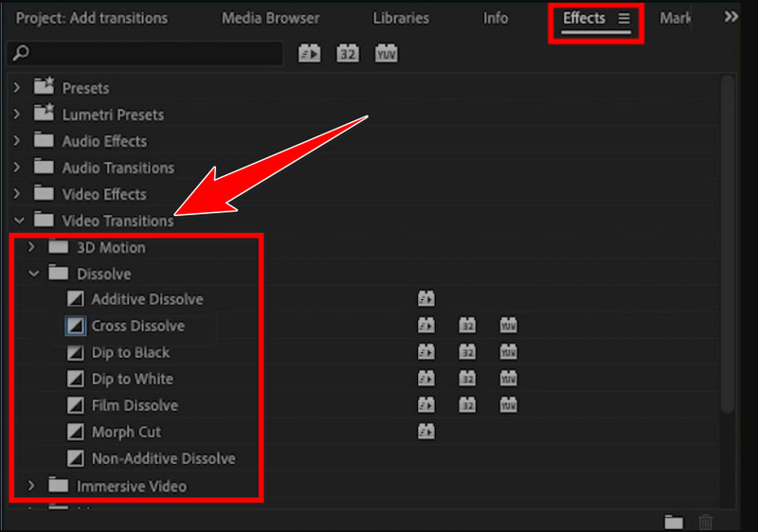Expand the Presets folder chevron
The height and width of the screenshot is (532, 758).
pos(17,87)
